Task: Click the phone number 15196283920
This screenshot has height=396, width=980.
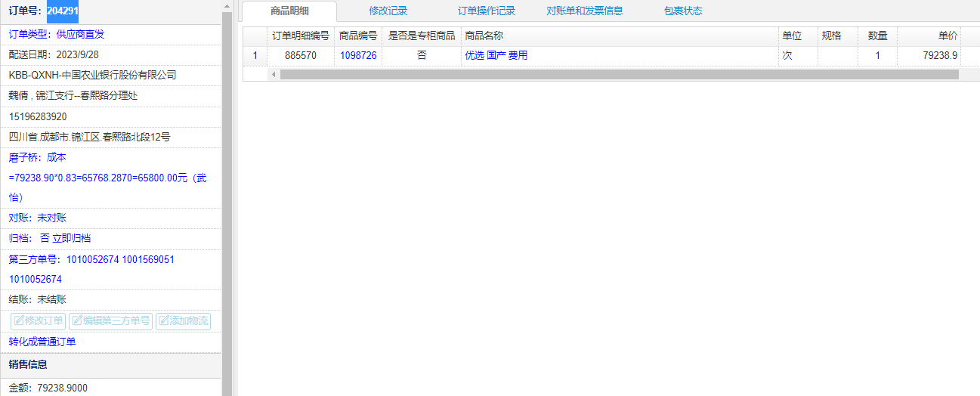Action: click(x=38, y=116)
